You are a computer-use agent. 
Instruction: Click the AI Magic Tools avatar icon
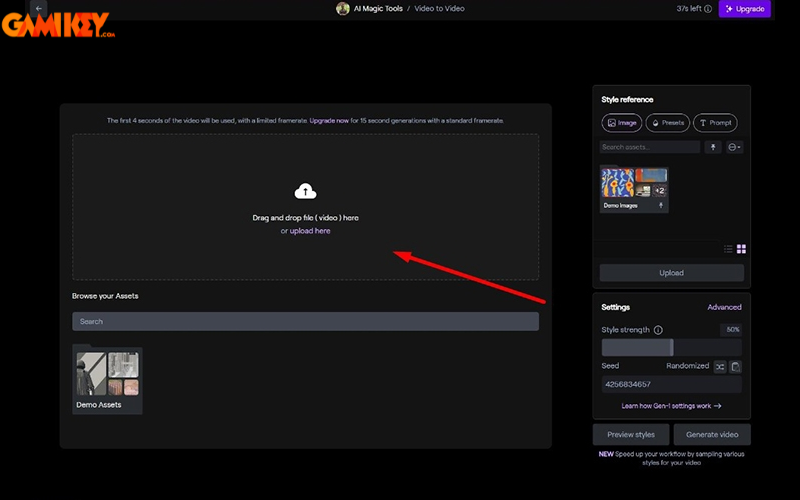(343, 9)
